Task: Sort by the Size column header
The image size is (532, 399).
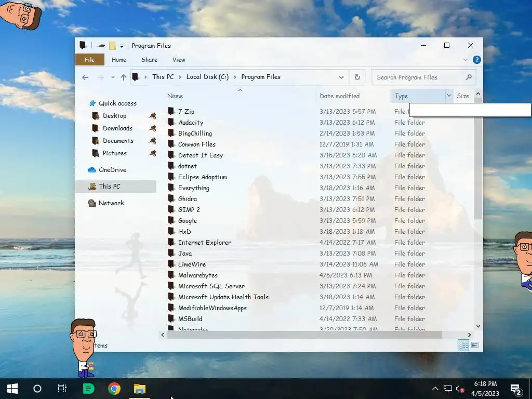Action: (463, 96)
